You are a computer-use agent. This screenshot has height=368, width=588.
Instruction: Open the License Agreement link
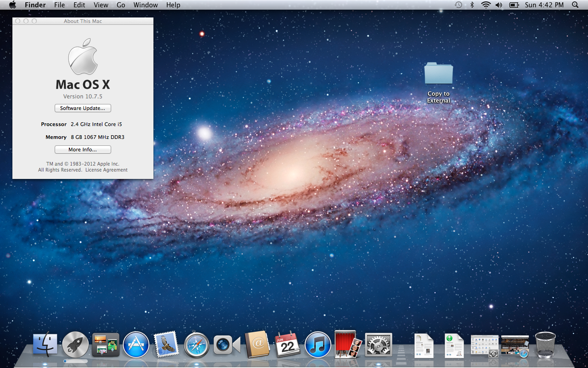pyautogui.click(x=107, y=170)
